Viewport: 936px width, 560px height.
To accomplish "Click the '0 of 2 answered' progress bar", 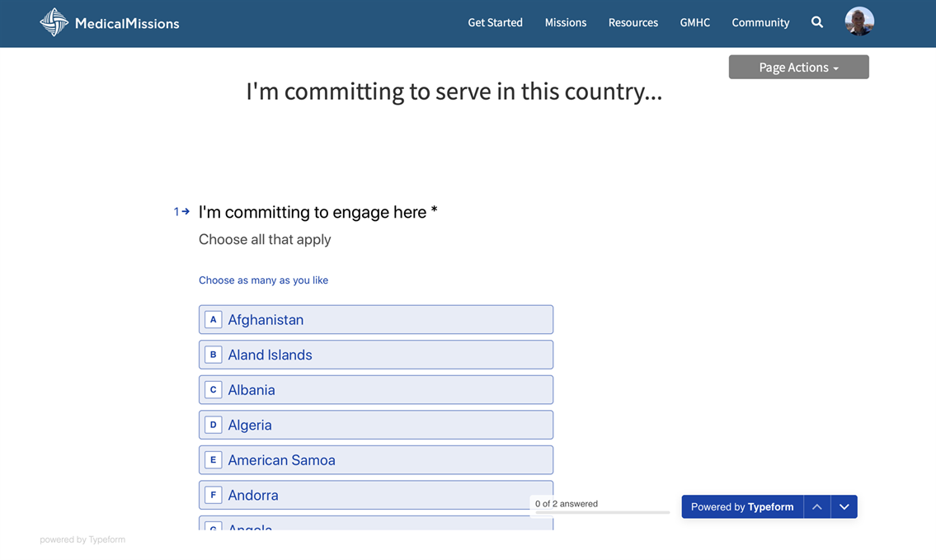I will [x=602, y=512].
